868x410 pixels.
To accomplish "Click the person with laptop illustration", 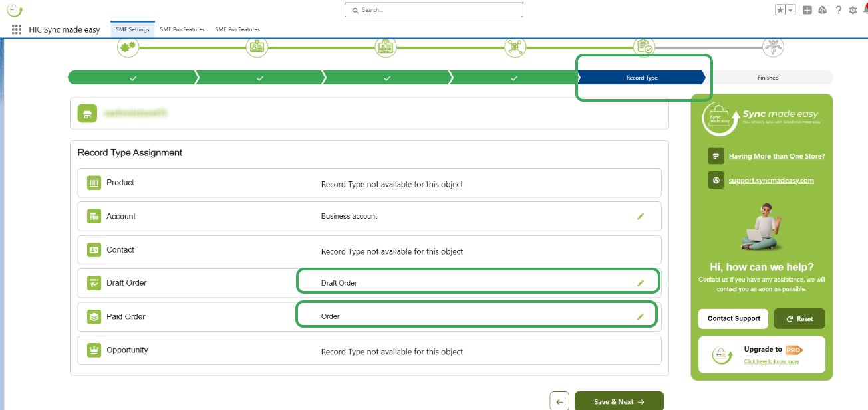I will [x=762, y=227].
